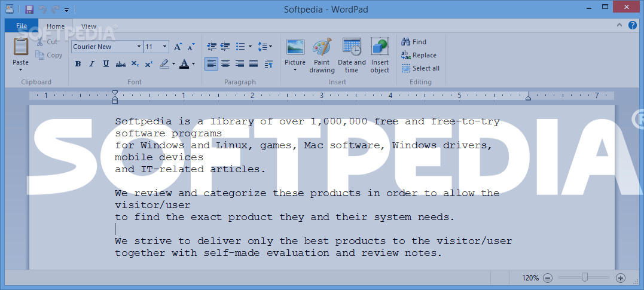Open the Customize Quick Access Toolbar arrow
The height and width of the screenshot is (290, 644).
pos(66,10)
